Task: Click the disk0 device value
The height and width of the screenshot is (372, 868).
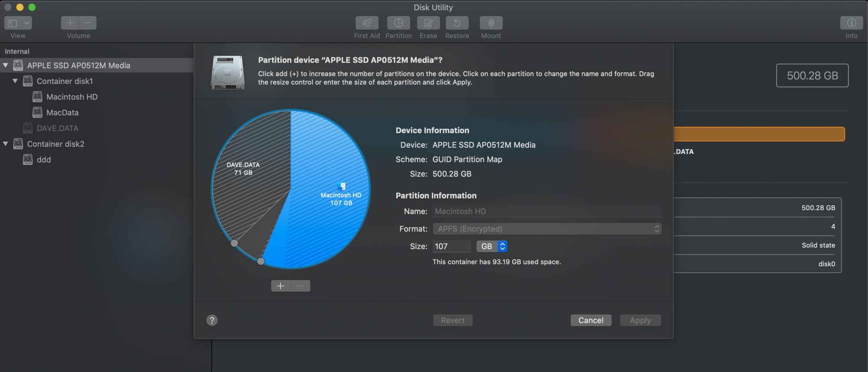Action: coord(826,264)
